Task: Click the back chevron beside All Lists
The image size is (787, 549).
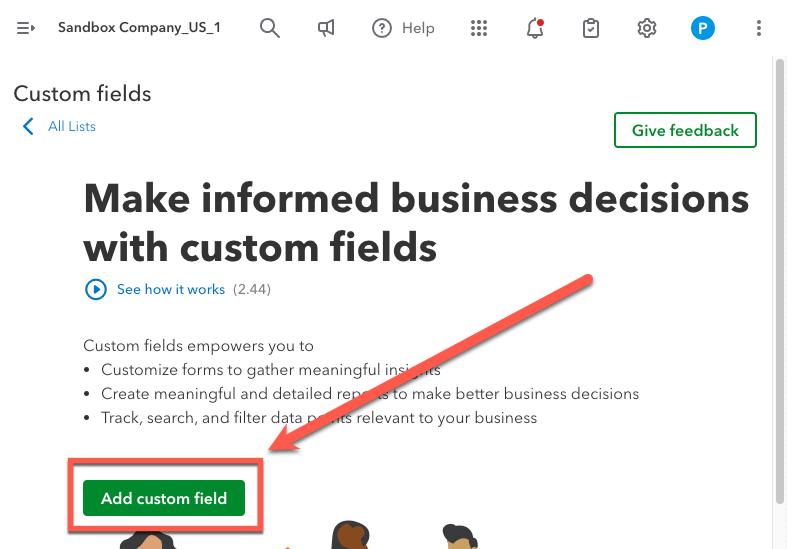Action: (x=28, y=126)
